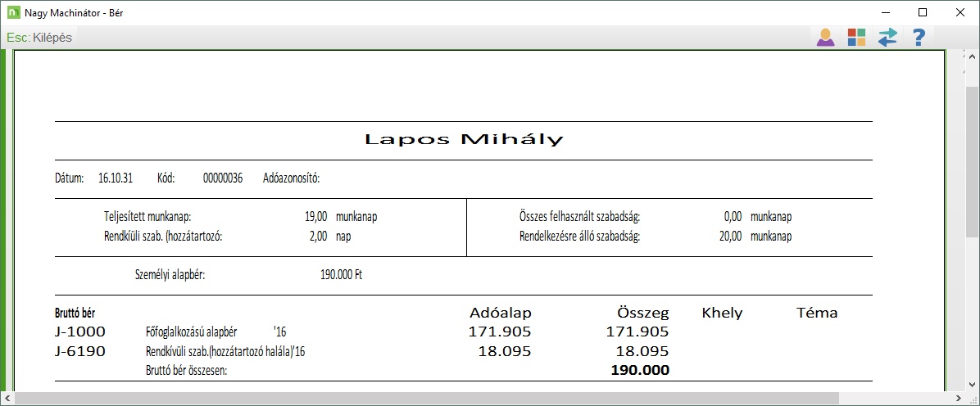Click the date value 16.10.31
Viewport: 980px width, 406px height.
pos(116,178)
